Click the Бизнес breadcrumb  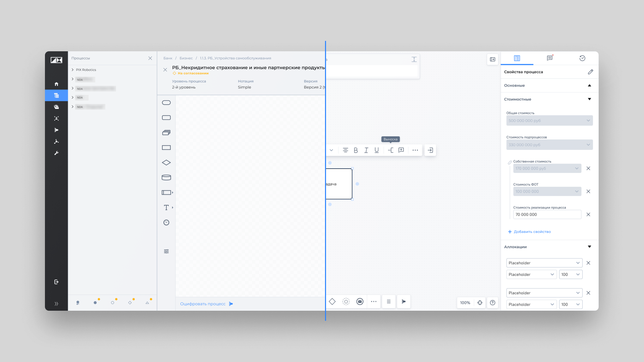186,58
